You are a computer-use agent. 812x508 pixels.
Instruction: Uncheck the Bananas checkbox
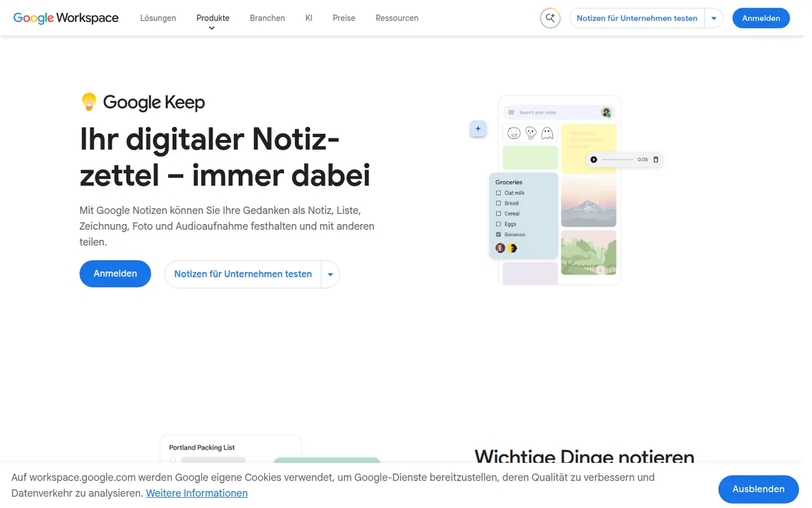tap(499, 234)
